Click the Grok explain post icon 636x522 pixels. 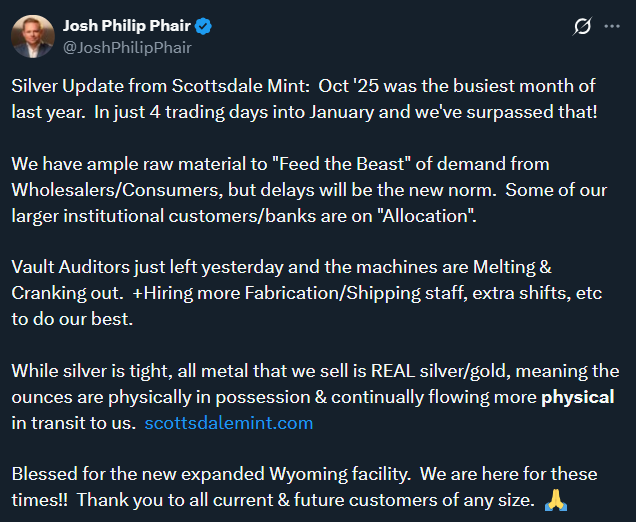click(x=582, y=26)
